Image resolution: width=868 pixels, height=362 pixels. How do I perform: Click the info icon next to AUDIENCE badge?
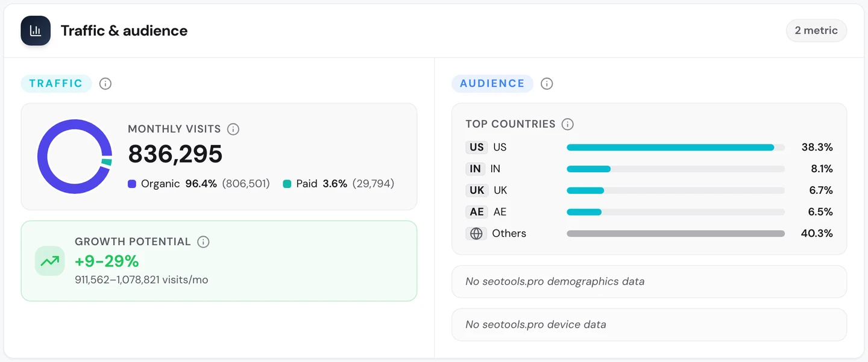(x=547, y=84)
